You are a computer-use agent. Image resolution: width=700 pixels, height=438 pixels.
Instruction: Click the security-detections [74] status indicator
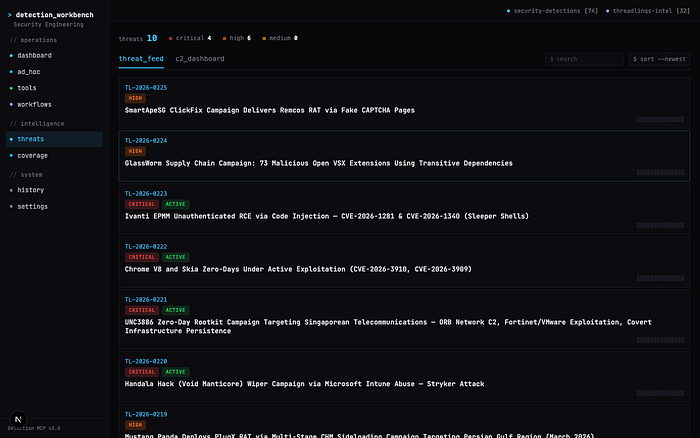tap(552, 11)
